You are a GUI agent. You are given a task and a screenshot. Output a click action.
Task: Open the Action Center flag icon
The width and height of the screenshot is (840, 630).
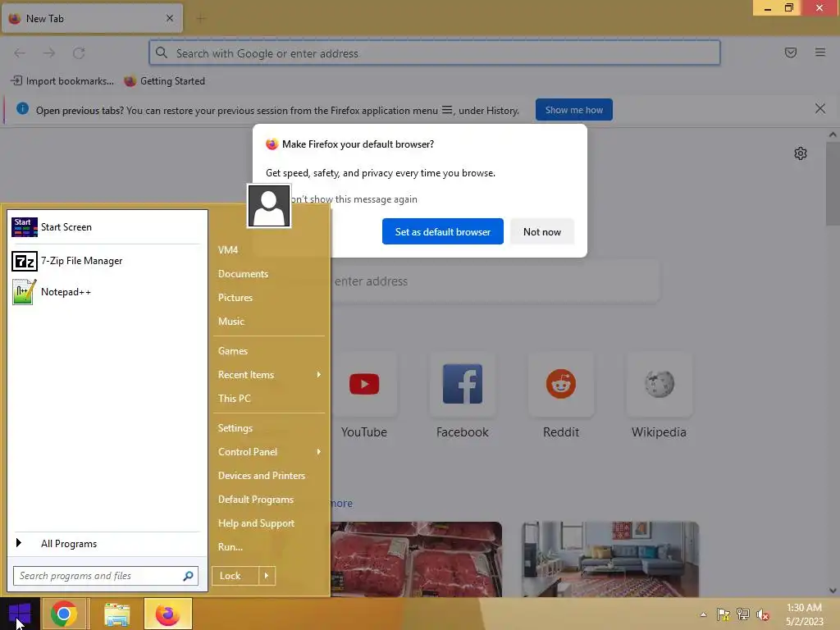pos(724,614)
